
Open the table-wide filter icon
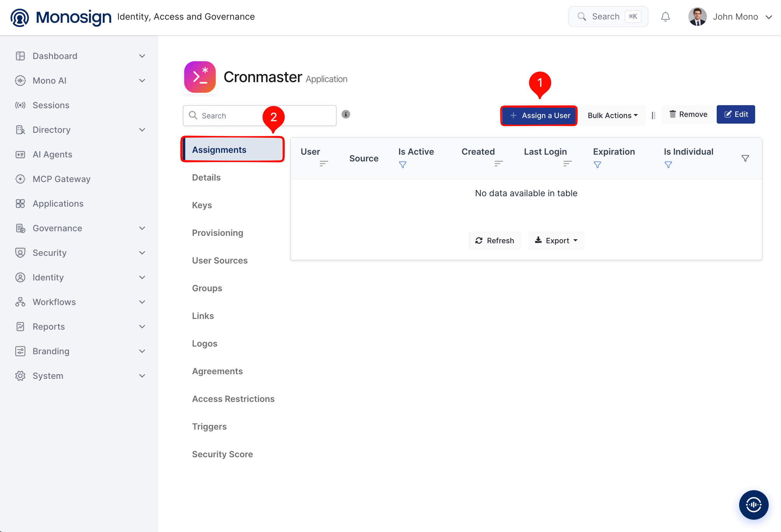pyautogui.click(x=745, y=158)
